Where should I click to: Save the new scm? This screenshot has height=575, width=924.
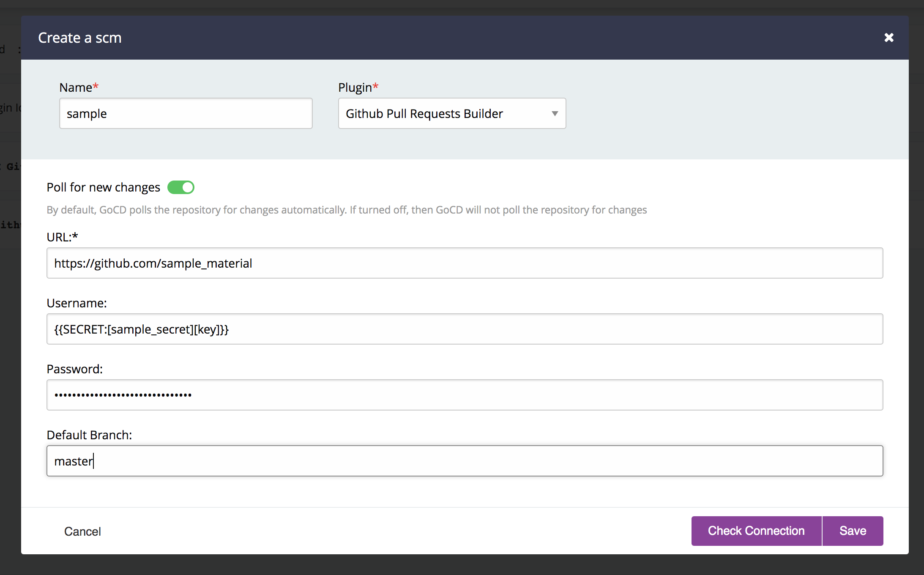coord(853,531)
